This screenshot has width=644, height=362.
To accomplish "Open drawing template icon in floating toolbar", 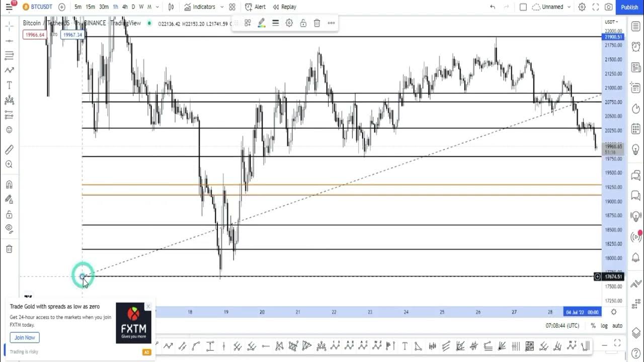I will (248, 23).
